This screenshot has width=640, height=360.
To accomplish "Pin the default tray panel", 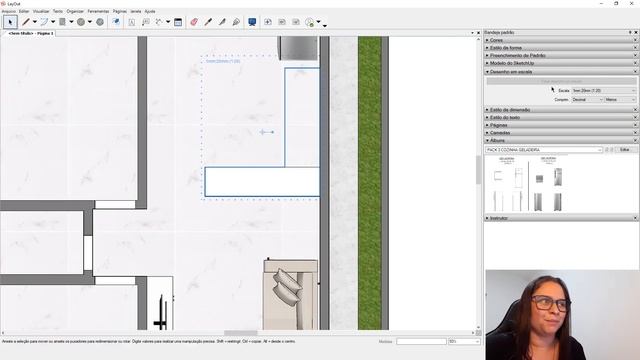I will click(630, 32).
